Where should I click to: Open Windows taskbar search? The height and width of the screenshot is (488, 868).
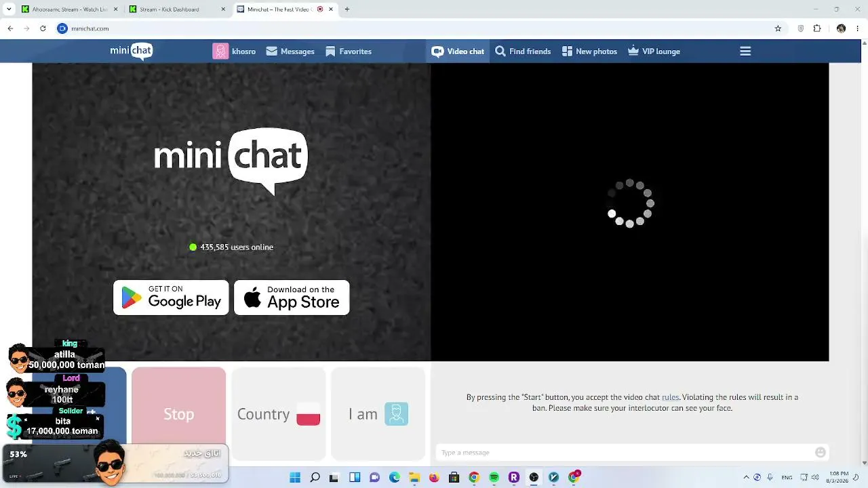click(315, 478)
